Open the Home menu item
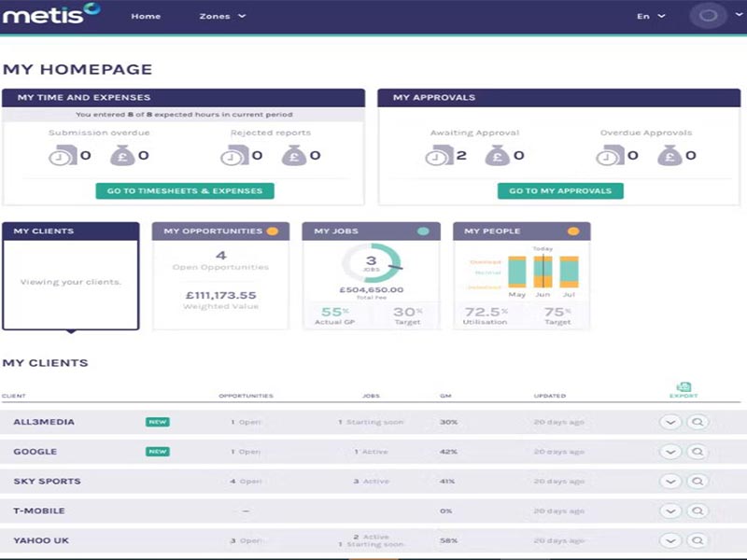The height and width of the screenshot is (560, 747). coord(146,16)
